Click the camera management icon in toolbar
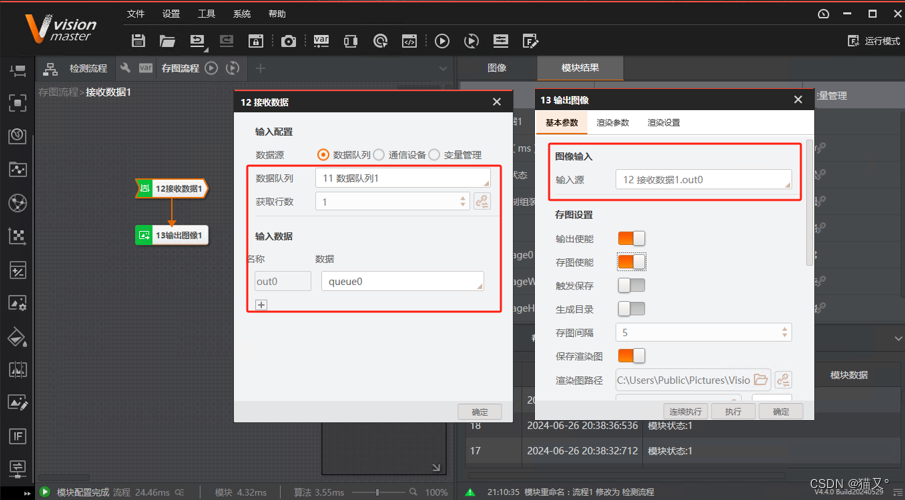 pyautogui.click(x=288, y=41)
